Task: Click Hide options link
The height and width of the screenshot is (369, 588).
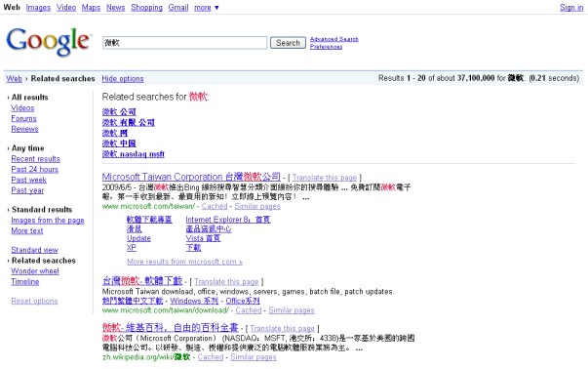Action: coord(123,78)
